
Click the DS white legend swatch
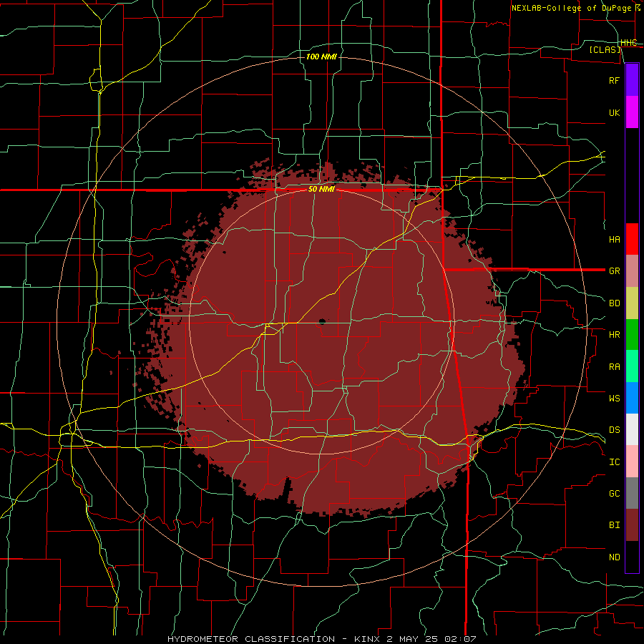pyautogui.click(x=632, y=429)
